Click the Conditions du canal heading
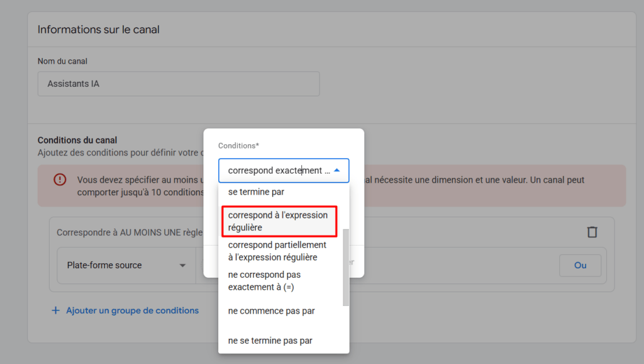 (77, 140)
